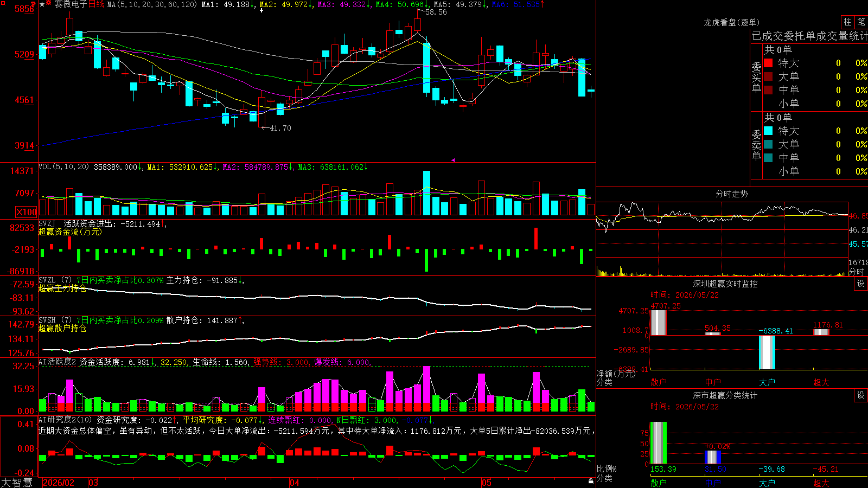This screenshot has height=488, width=868.
Task: Click the 近期大资金总体偏空 analysis text line
Action: [317, 431]
